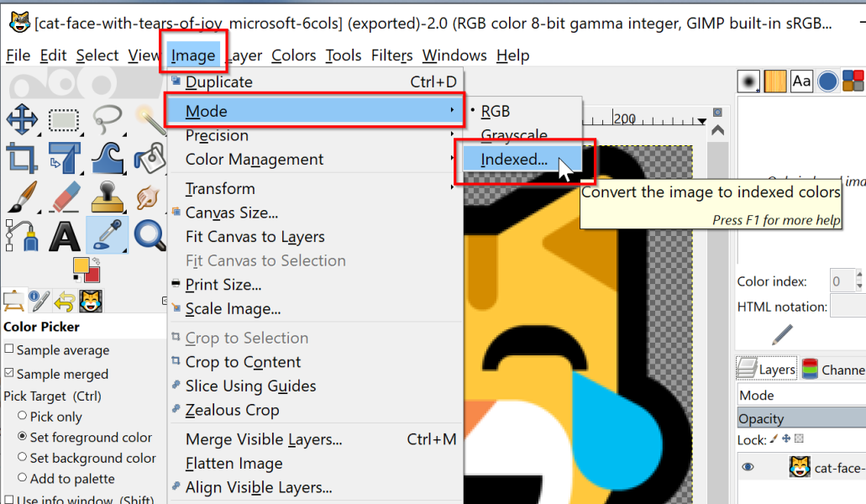
Task: Open the blue circle tab in right dock
Action: click(827, 81)
